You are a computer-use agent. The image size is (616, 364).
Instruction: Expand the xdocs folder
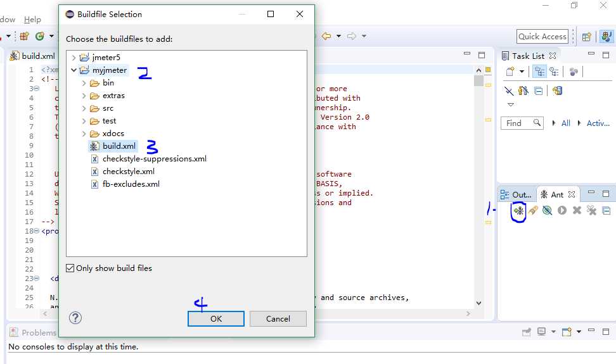pyautogui.click(x=84, y=134)
